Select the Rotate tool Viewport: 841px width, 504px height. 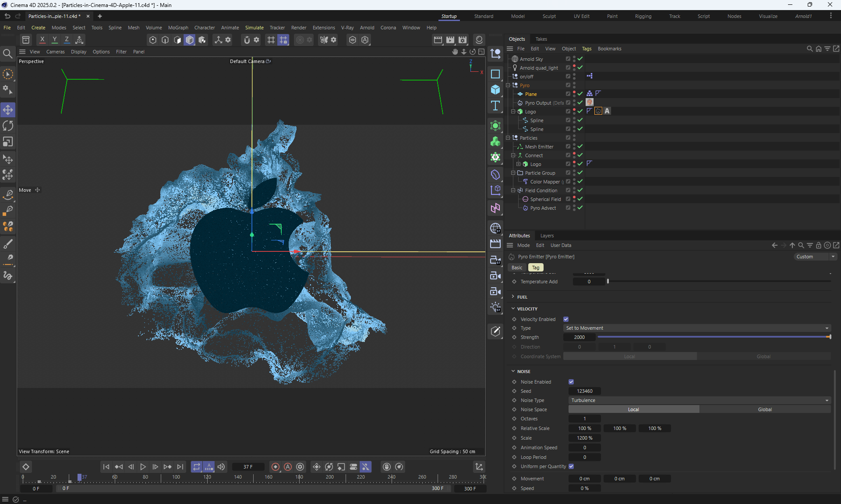click(x=8, y=126)
